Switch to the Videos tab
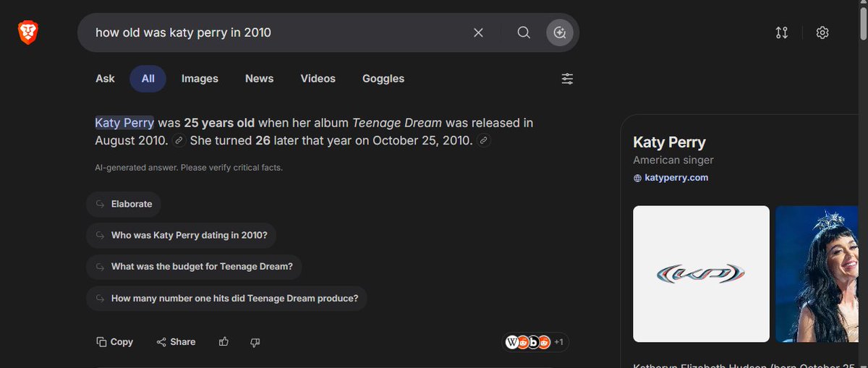The image size is (868, 368). (x=318, y=79)
